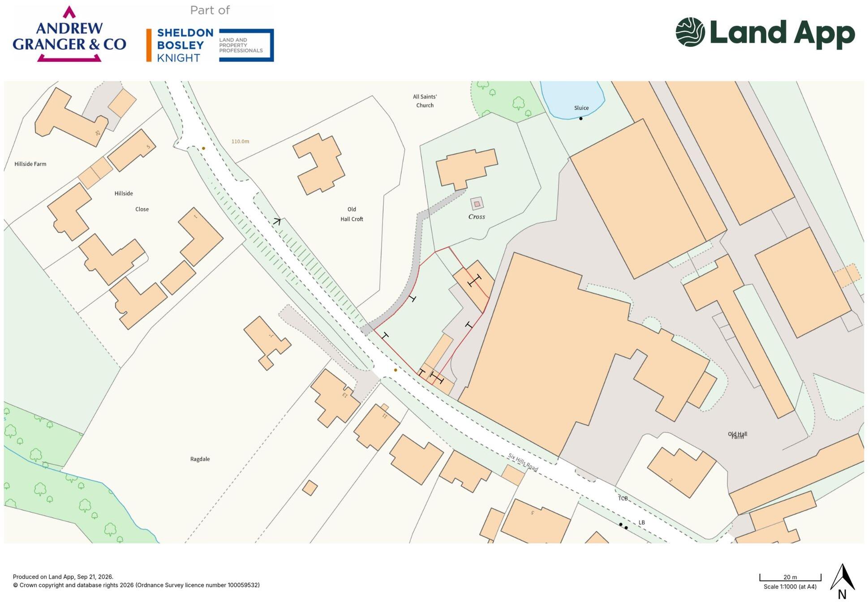868x602 pixels.
Task: Click the Sluice pond marker dot
Action: (581, 119)
